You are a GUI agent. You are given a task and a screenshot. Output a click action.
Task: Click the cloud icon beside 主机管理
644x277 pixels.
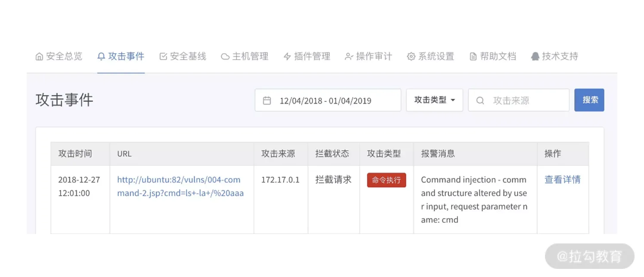tap(225, 57)
